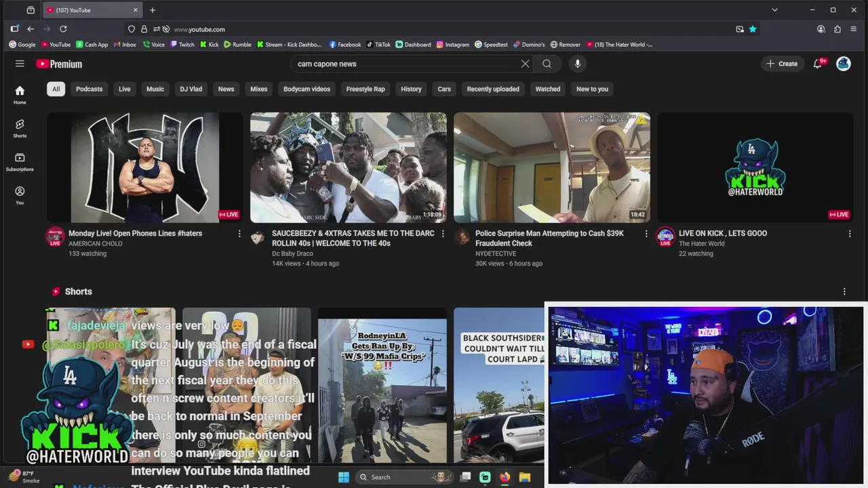This screenshot has height=488, width=868.
Task: Open options for Police Surprise Man video
Action: coord(646,234)
